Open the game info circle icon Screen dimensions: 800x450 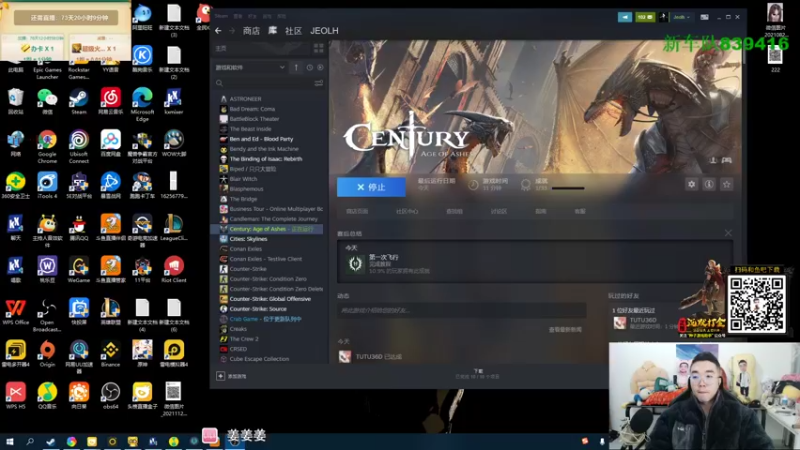(709, 184)
